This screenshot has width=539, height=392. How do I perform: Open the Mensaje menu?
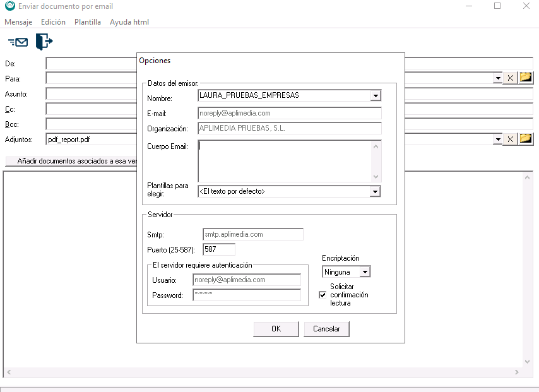pyautogui.click(x=18, y=22)
